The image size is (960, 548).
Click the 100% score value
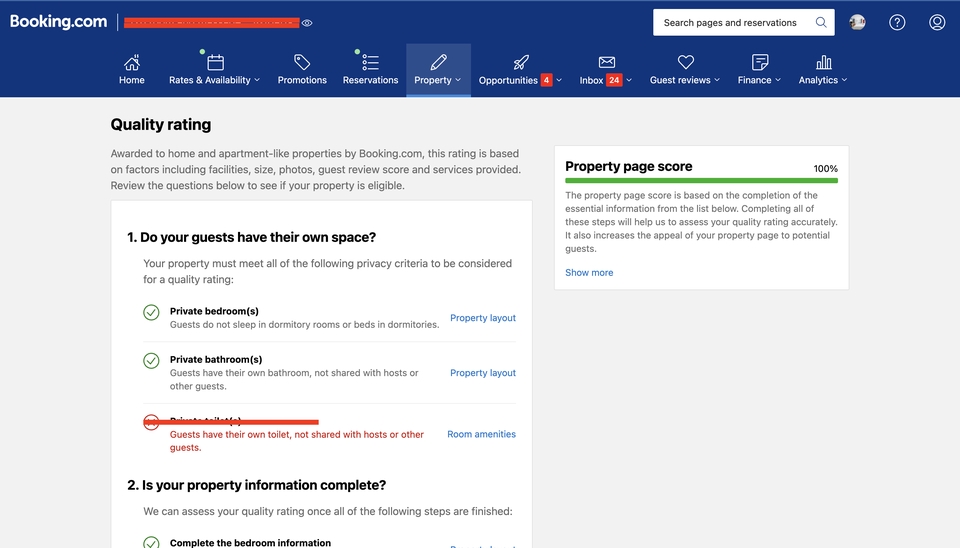click(x=825, y=168)
